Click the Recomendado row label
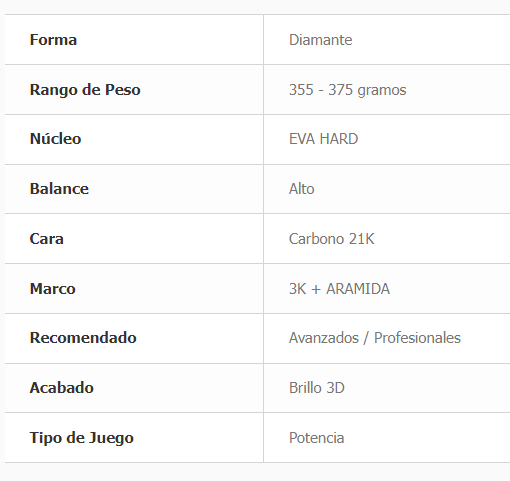 coord(83,338)
